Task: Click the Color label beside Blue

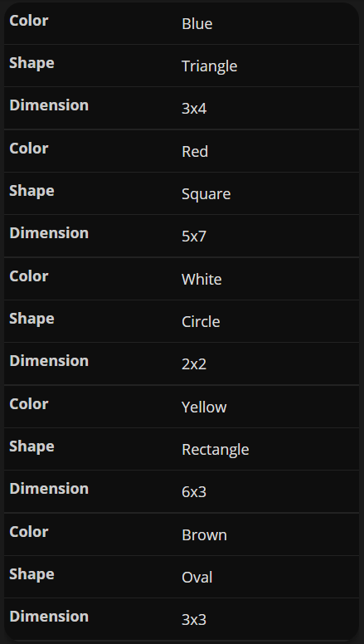Action: tap(29, 21)
